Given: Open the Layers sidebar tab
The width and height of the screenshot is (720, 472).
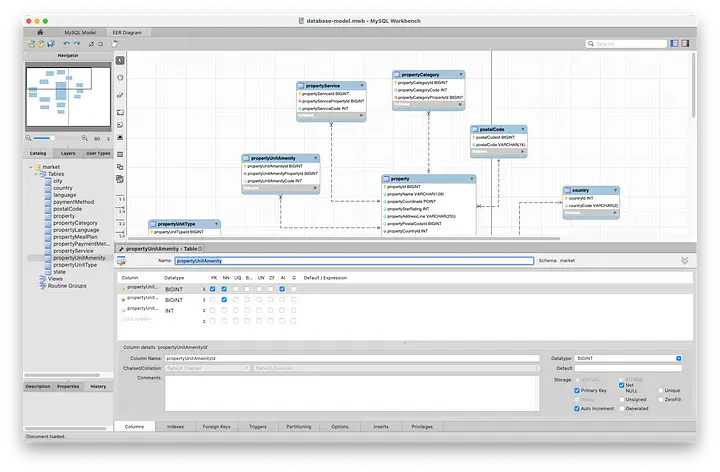Looking at the screenshot, I should pos(68,153).
